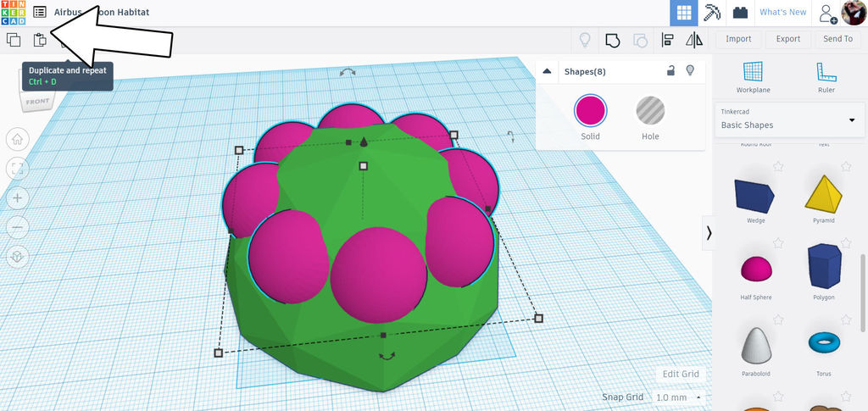The height and width of the screenshot is (411, 868).
Task: Pick the Polygon shape thumbnail
Action: 824,266
